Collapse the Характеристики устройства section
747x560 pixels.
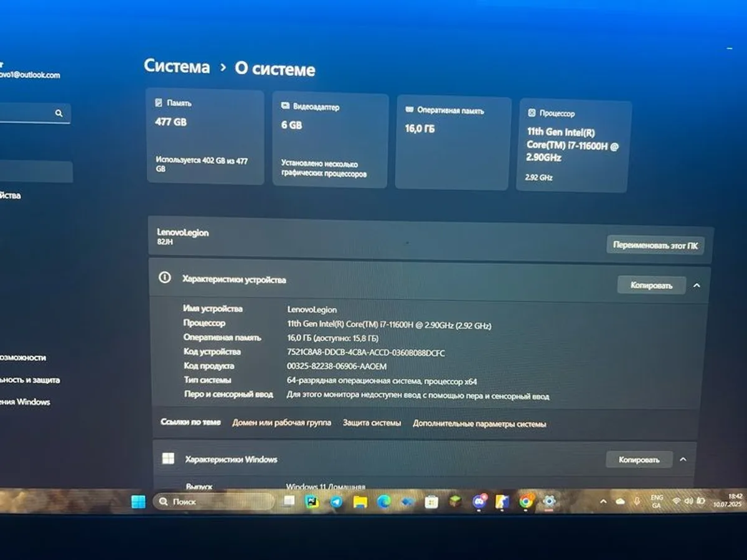coord(697,286)
